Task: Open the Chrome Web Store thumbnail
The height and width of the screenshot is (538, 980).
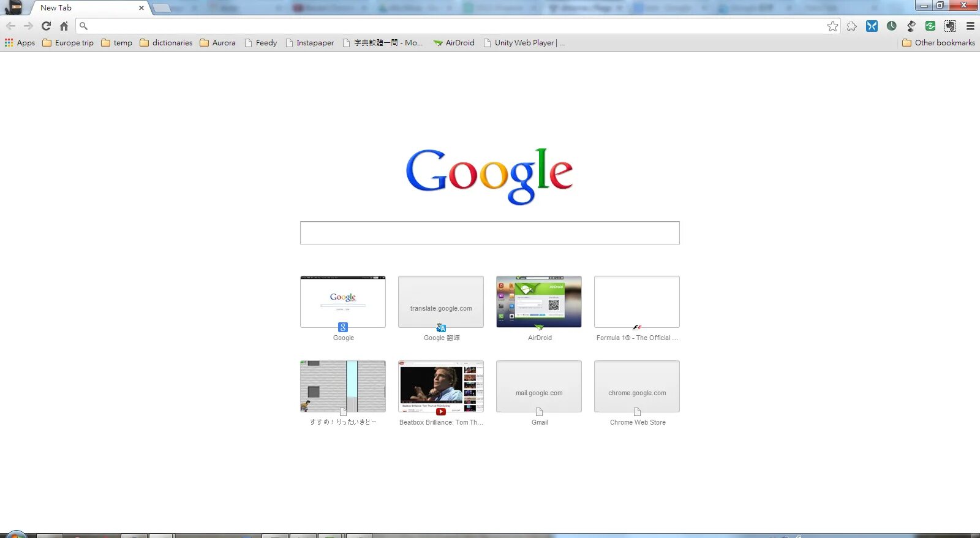Action: (637, 387)
